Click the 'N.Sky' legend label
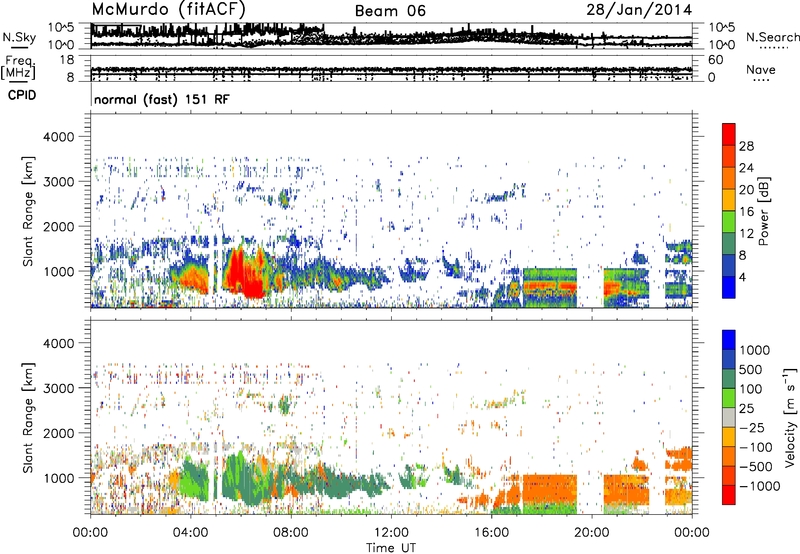 coord(19,37)
